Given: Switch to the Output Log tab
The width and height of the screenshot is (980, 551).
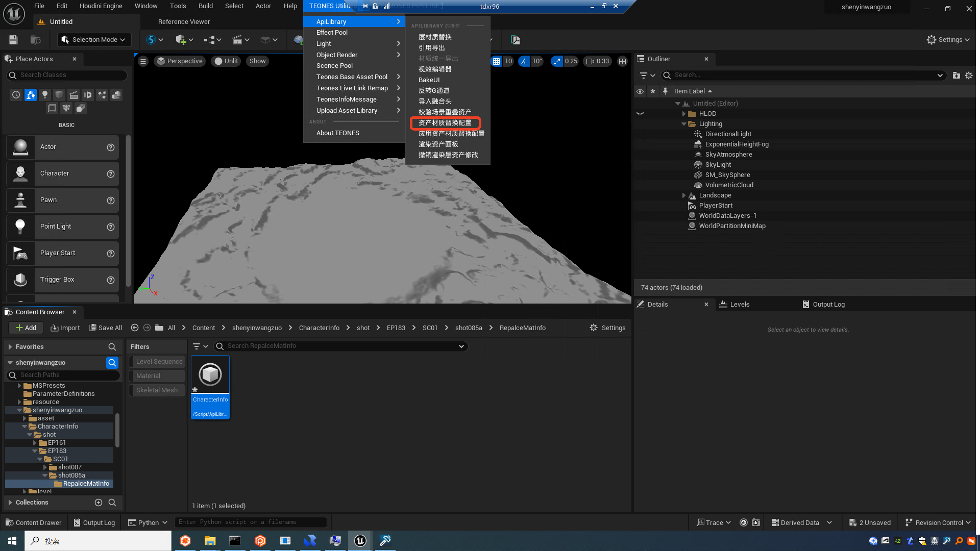Looking at the screenshot, I should pos(828,305).
